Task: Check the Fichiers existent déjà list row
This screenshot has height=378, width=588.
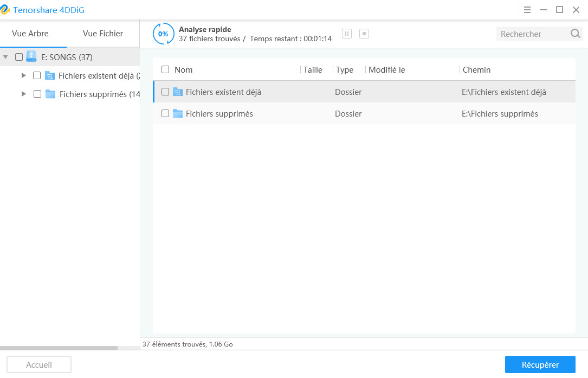Action: coord(165,92)
